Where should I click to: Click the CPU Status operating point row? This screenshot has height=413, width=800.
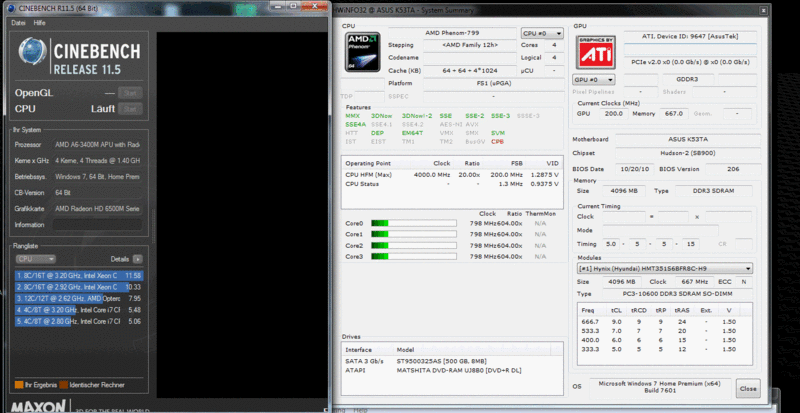452,184
